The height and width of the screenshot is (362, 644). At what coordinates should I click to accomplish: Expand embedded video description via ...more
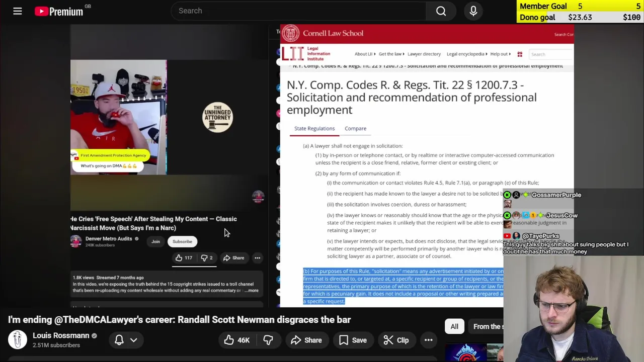252,290
